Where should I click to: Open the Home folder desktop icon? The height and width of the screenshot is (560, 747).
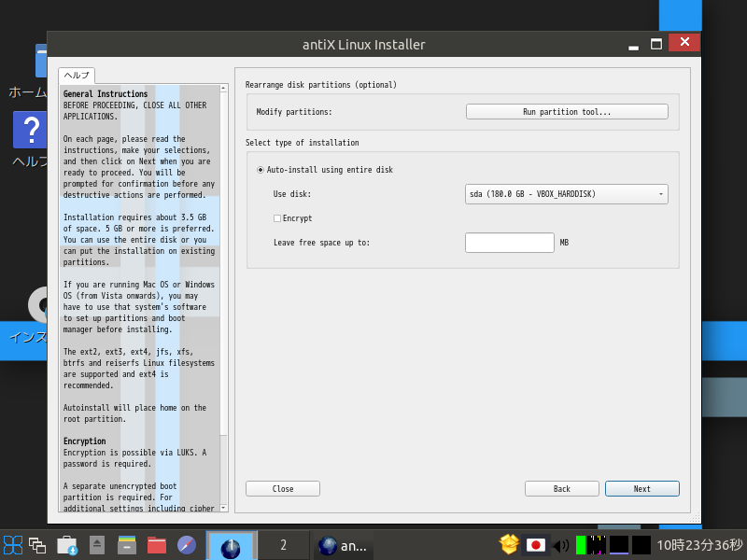[x=28, y=72]
